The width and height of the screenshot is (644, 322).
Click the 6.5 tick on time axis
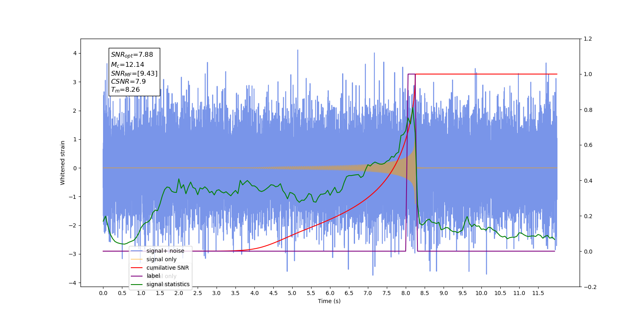349,293
